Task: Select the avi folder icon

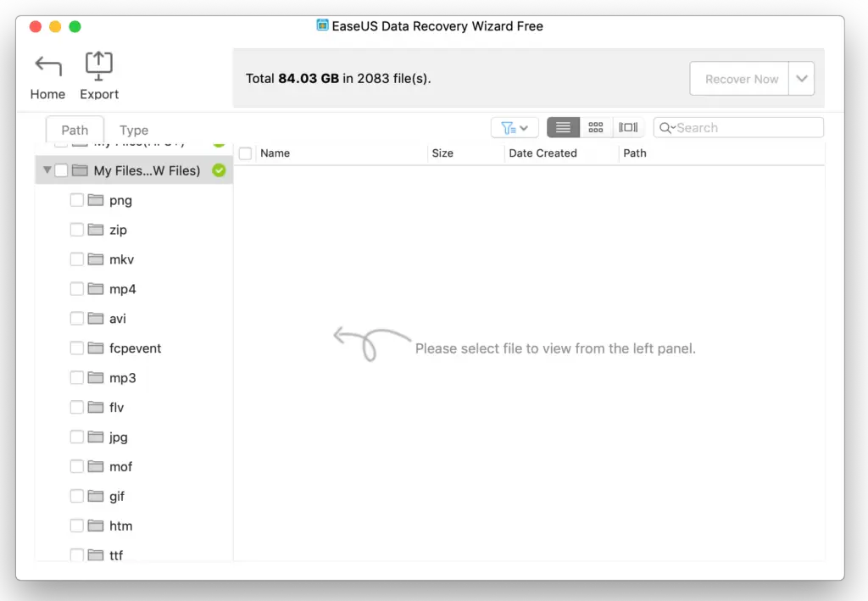Action: coord(96,318)
